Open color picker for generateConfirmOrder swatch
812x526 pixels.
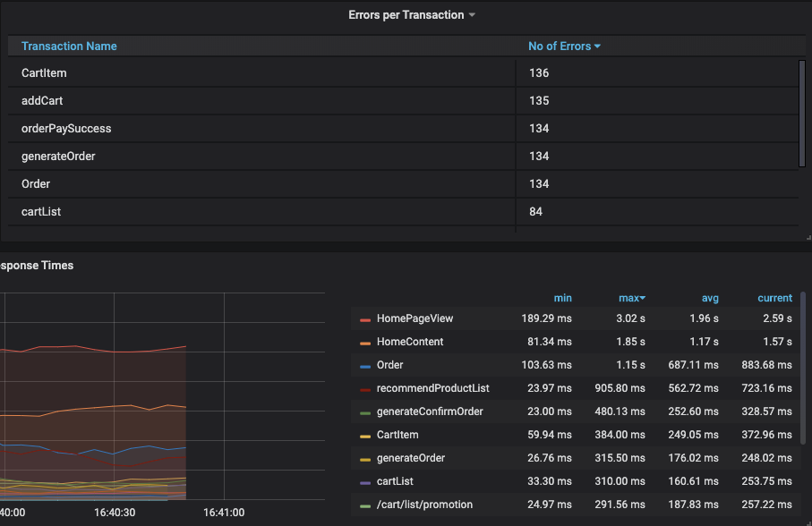[365, 413]
